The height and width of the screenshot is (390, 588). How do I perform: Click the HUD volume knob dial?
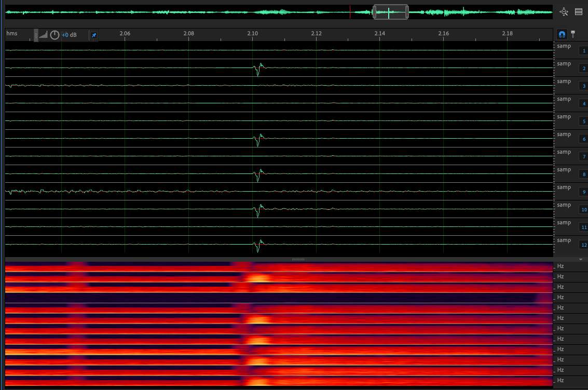[54, 35]
